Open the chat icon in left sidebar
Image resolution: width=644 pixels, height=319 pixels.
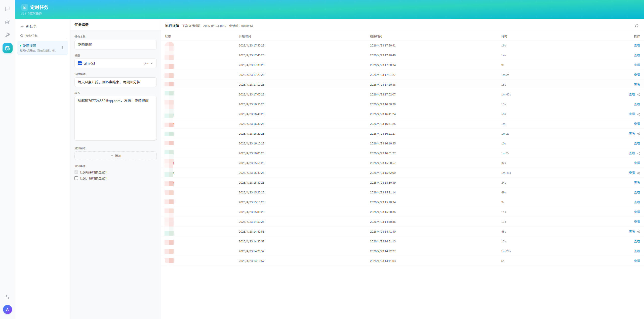tap(7, 9)
